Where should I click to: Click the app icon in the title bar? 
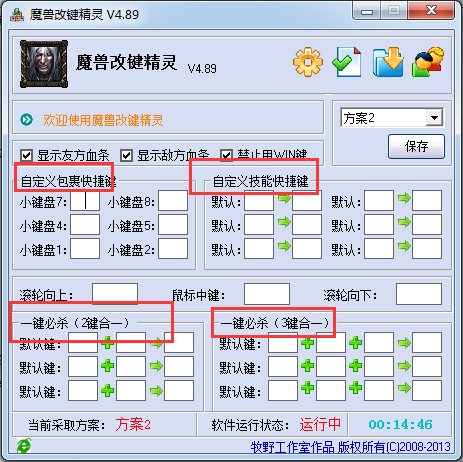click(x=17, y=15)
